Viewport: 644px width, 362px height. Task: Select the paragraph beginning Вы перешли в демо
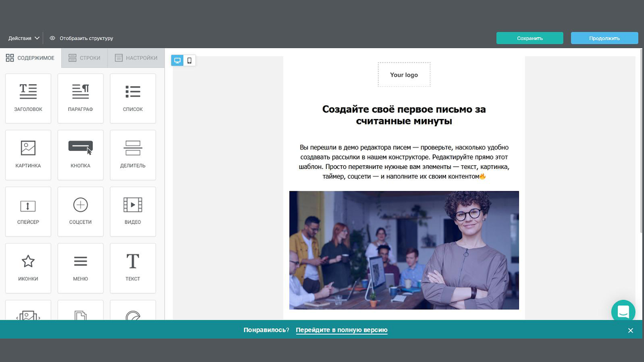point(404,161)
